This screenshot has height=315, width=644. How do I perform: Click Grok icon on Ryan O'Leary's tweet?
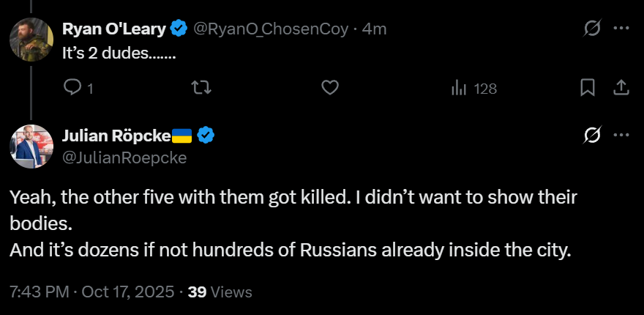591,29
